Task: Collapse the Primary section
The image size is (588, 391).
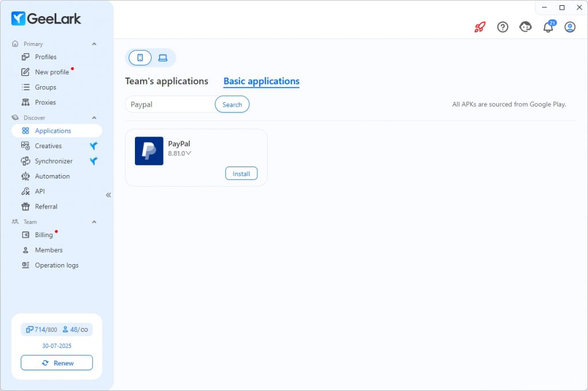Action: (94, 44)
